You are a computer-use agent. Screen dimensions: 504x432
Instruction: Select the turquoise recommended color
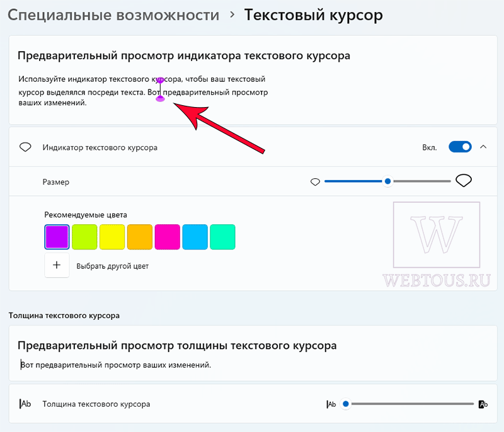click(x=223, y=237)
